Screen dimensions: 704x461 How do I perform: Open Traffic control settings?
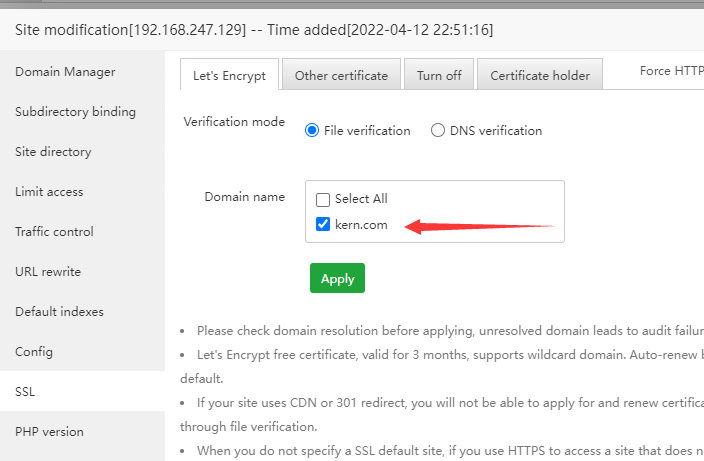point(54,232)
